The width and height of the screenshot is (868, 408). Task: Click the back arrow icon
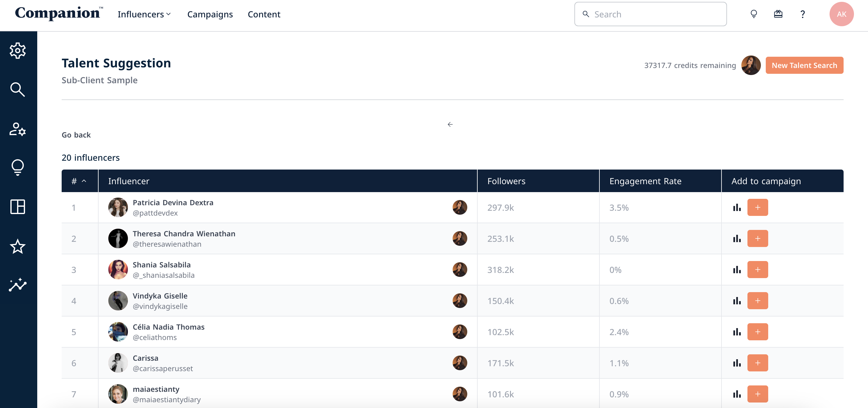[x=450, y=124]
